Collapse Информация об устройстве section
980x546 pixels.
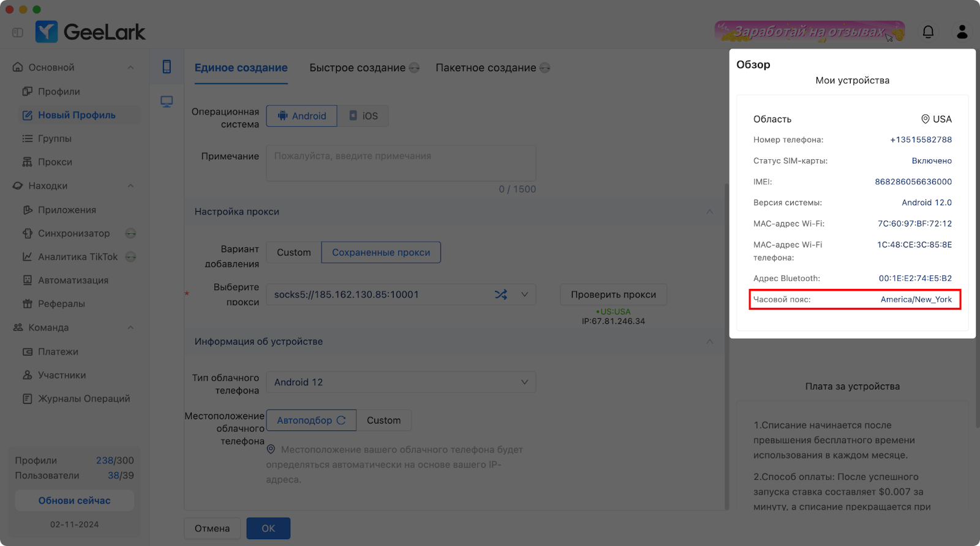(x=709, y=342)
